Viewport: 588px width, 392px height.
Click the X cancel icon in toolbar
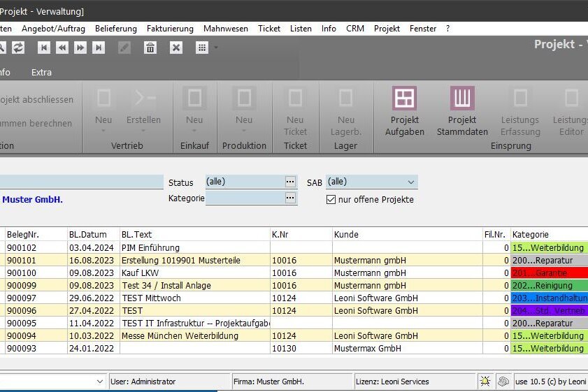(176, 48)
